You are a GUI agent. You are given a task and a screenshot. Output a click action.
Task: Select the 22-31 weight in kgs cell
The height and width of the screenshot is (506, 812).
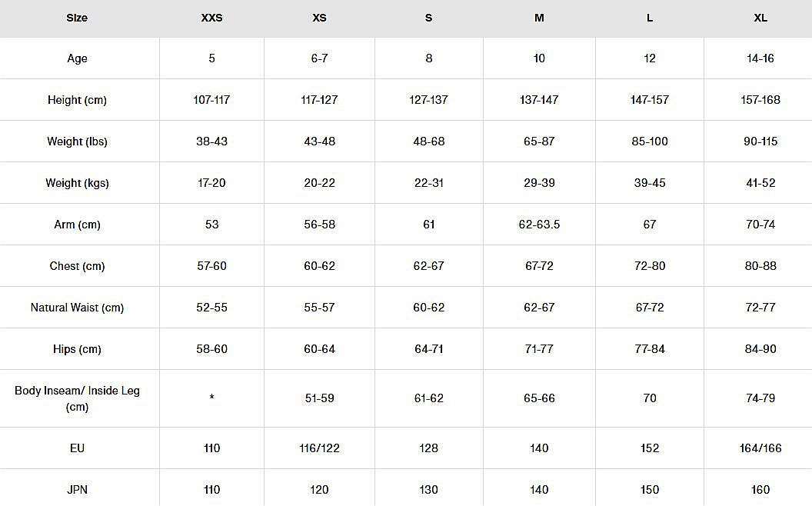click(x=429, y=183)
